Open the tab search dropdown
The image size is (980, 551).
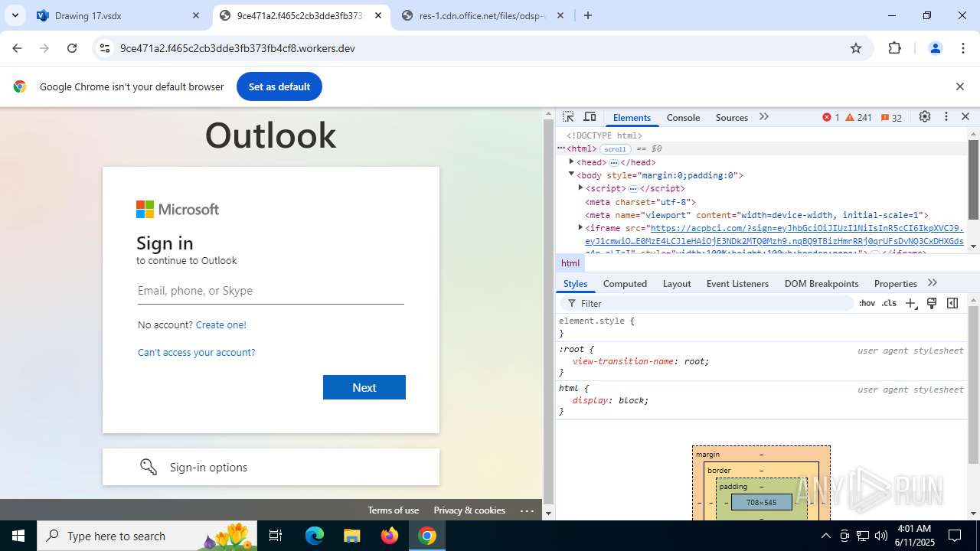(15, 15)
